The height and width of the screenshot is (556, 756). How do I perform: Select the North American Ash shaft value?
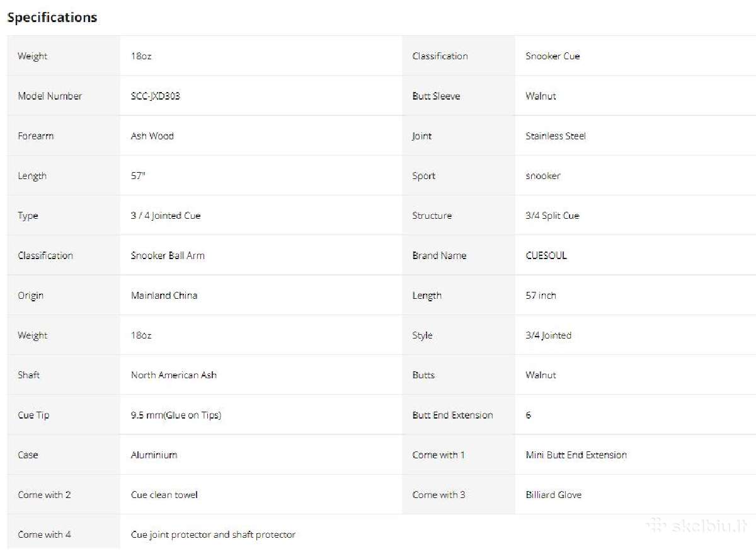click(174, 374)
